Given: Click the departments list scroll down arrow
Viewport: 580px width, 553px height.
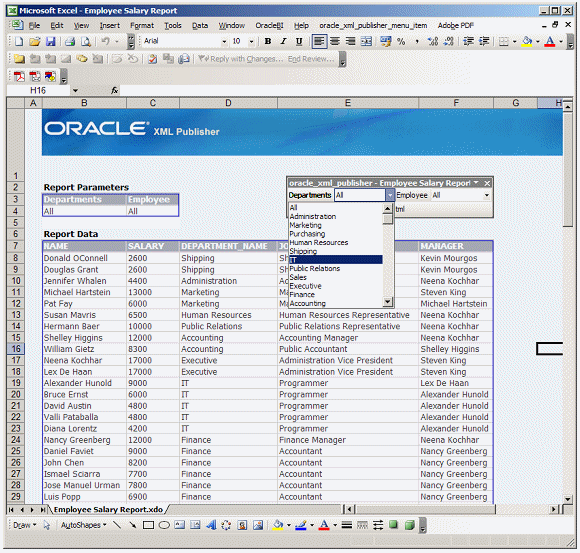Looking at the screenshot, I should point(387,302).
